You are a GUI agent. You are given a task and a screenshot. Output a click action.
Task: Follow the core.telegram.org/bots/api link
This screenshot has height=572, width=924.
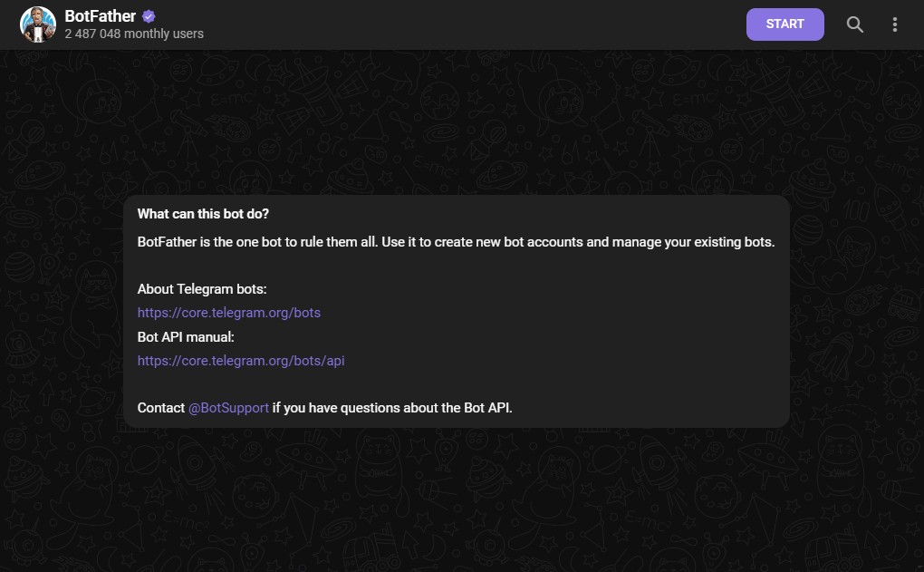(241, 361)
